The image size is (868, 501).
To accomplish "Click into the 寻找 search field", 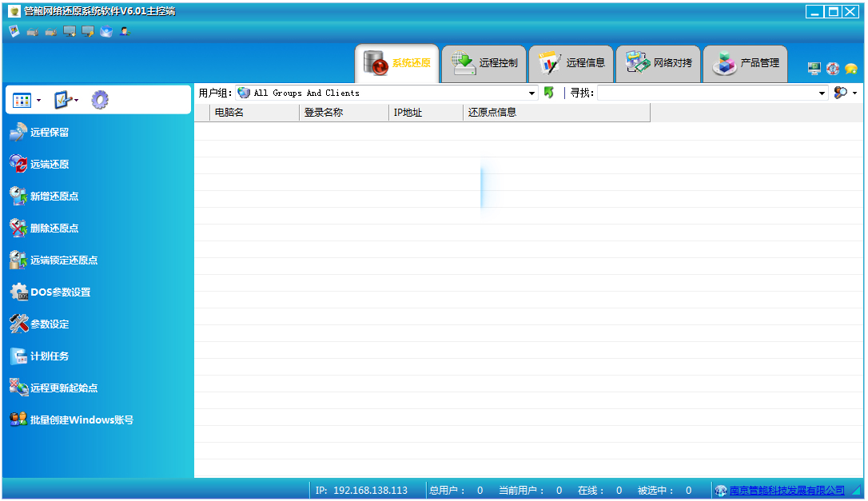I will click(707, 93).
